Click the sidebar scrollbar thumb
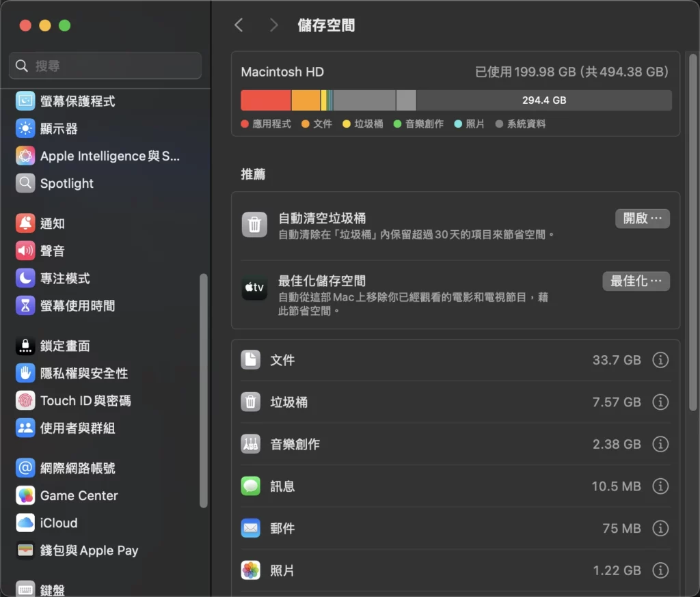 pyautogui.click(x=204, y=391)
